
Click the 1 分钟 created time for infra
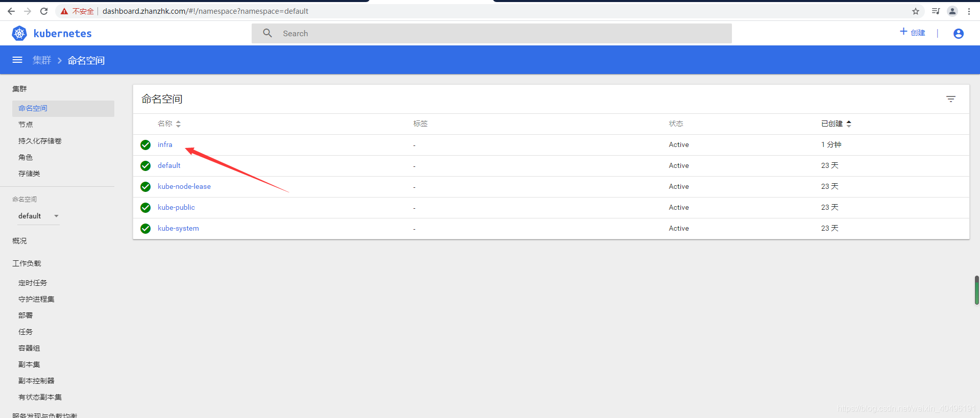coord(831,144)
